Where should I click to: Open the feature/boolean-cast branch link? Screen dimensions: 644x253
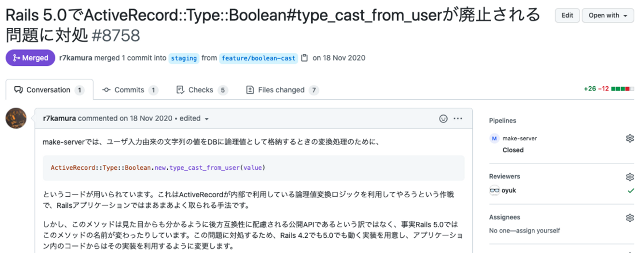[x=258, y=58]
